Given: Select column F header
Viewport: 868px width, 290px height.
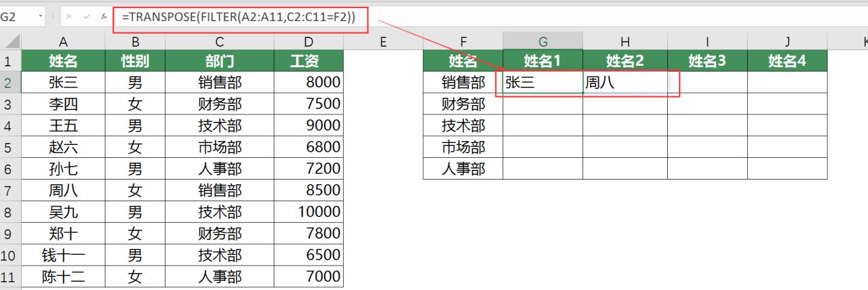Looking at the screenshot, I should point(463,42).
